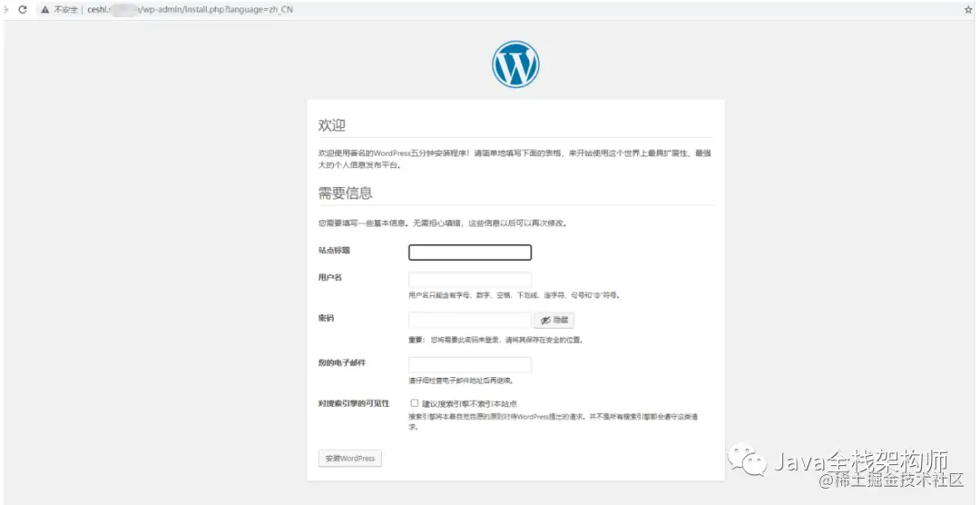Bookmark the page with the star icon
This screenshot has height=505, width=980.
click(x=969, y=9)
